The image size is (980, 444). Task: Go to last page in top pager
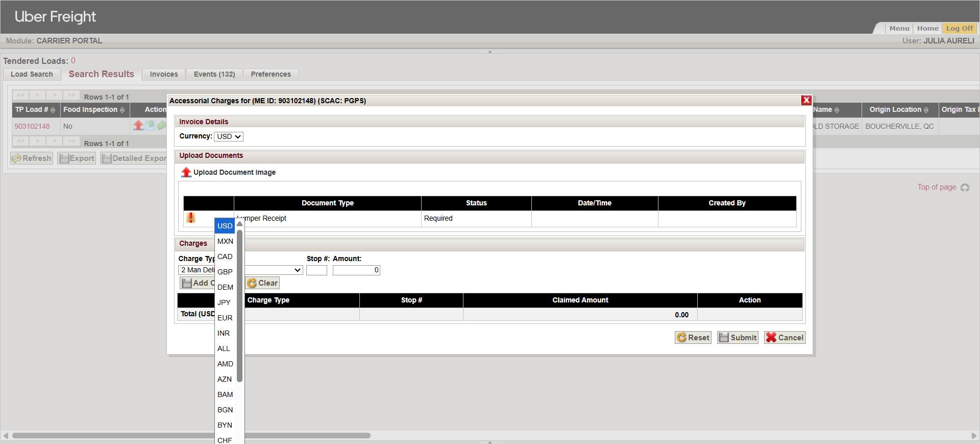(x=71, y=95)
